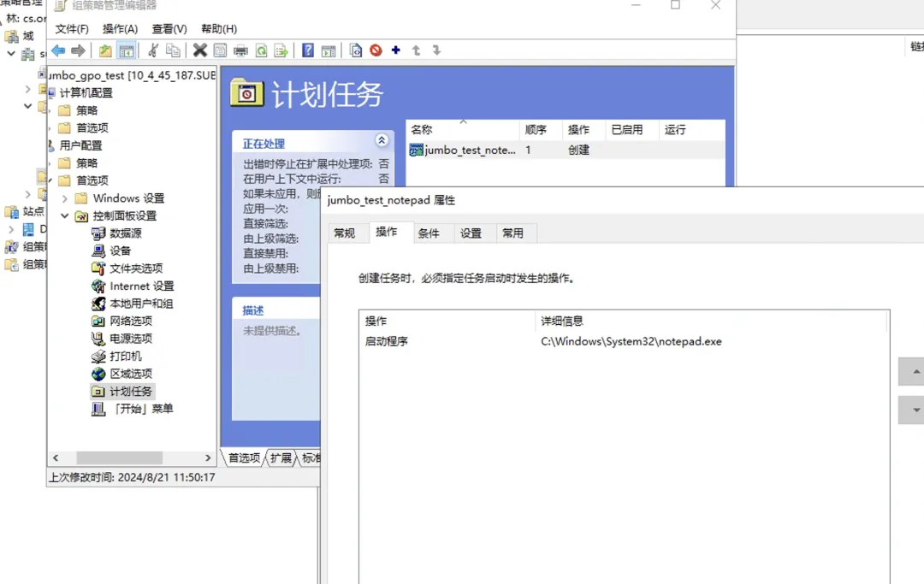Screen dimensions: 924x584
Task: Click the Copy icon in the toolbar
Action: [174, 50]
